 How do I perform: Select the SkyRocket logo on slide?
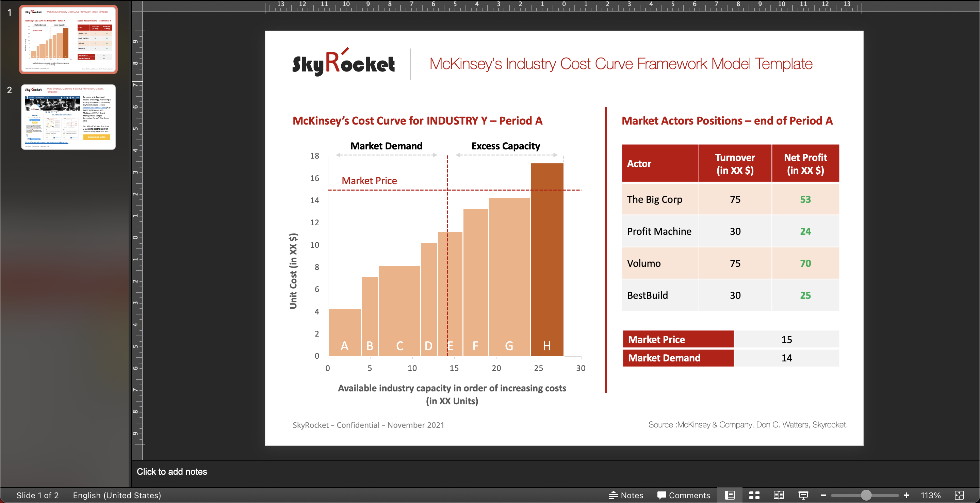[343, 62]
